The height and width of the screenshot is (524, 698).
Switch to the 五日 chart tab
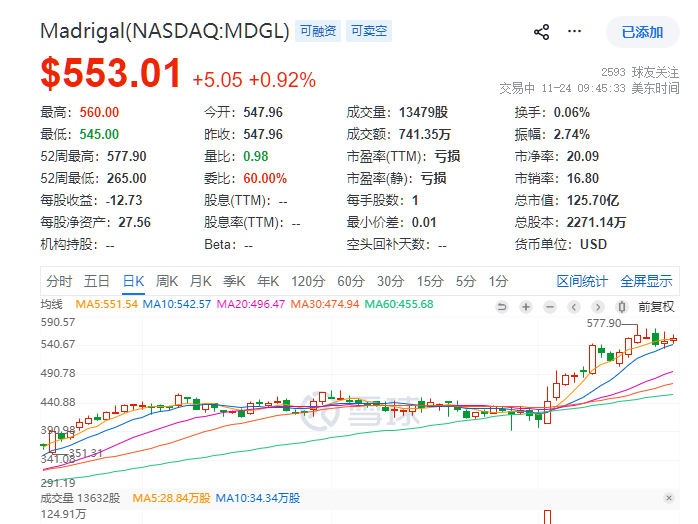(x=97, y=281)
